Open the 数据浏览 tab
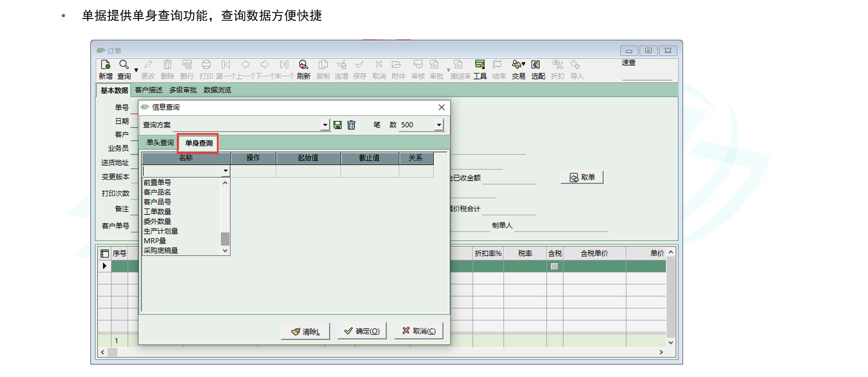Viewport: 868px width, 377px height. tap(217, 90)
